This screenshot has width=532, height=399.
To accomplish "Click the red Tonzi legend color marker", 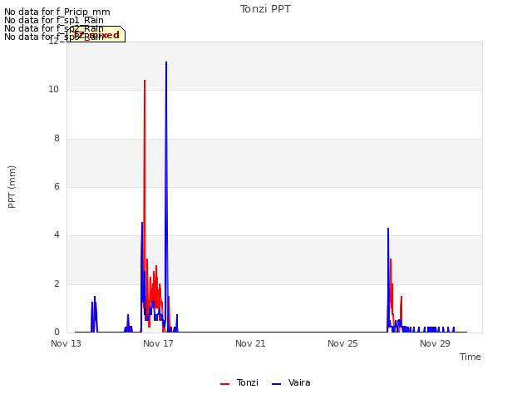I will coord(224,384).
